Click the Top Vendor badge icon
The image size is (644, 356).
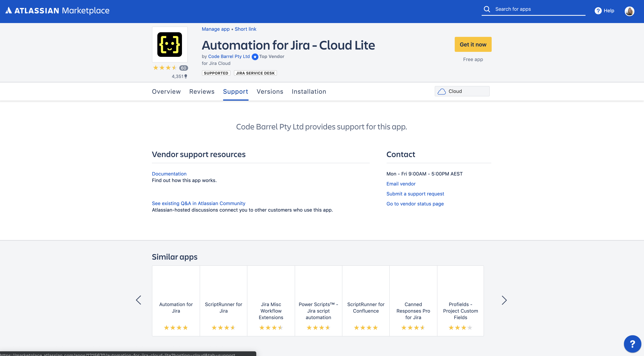coord(255,57)
